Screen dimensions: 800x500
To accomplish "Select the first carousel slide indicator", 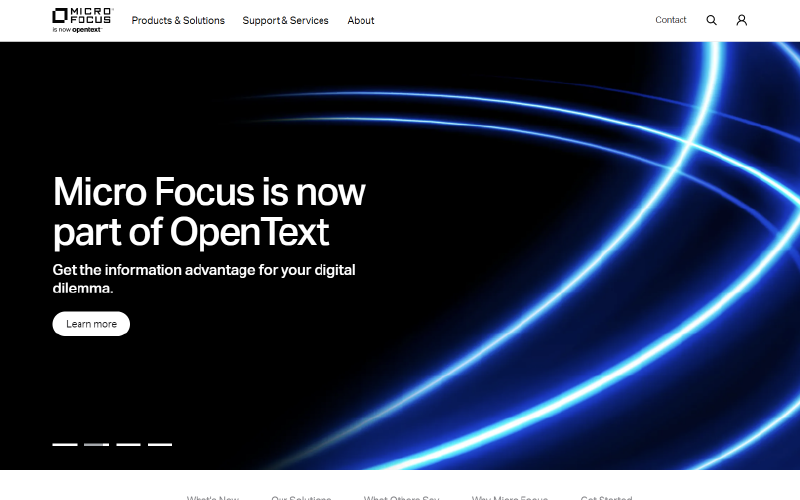I will pos(65,444).
